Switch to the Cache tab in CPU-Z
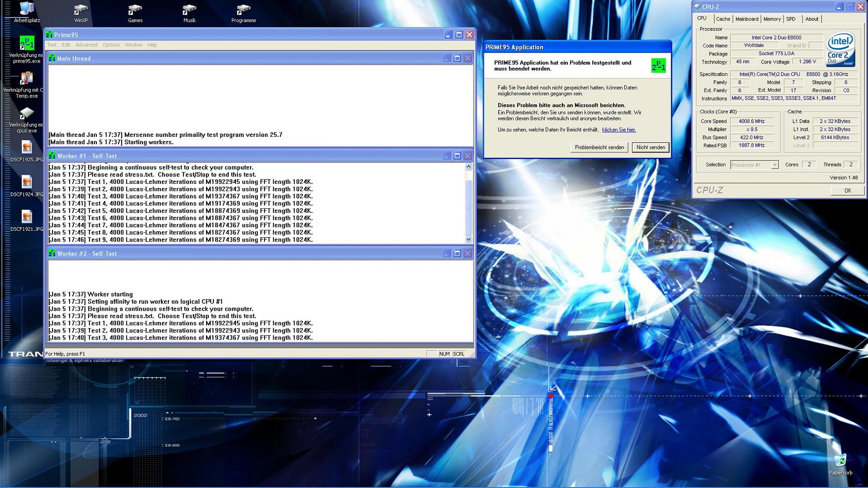The image size is (868, 488). point(723,19)
